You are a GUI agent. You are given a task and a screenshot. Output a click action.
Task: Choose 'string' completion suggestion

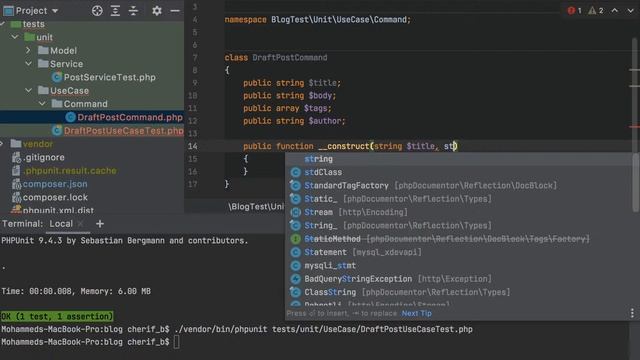(x=459, y=159)
